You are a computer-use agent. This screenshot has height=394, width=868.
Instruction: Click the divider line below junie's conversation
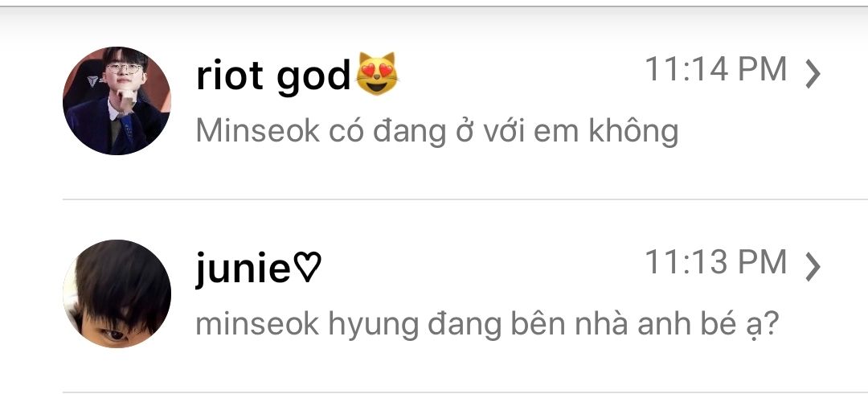coord(465,392)
